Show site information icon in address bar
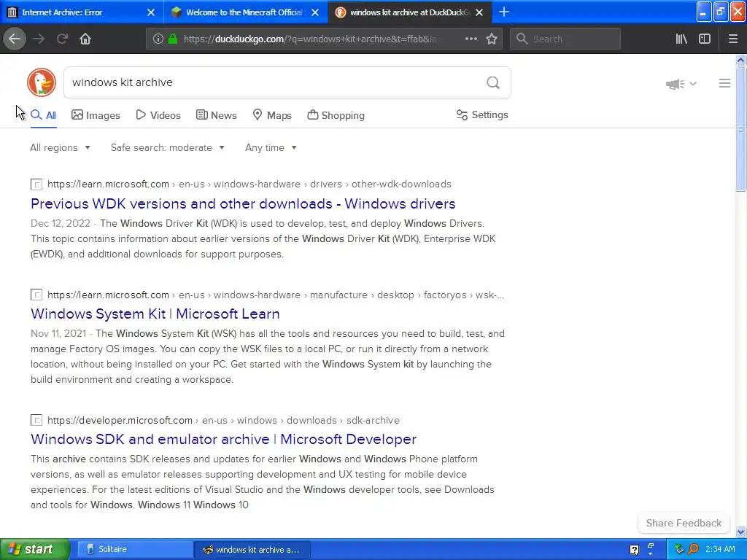 [x=158, y=39]
